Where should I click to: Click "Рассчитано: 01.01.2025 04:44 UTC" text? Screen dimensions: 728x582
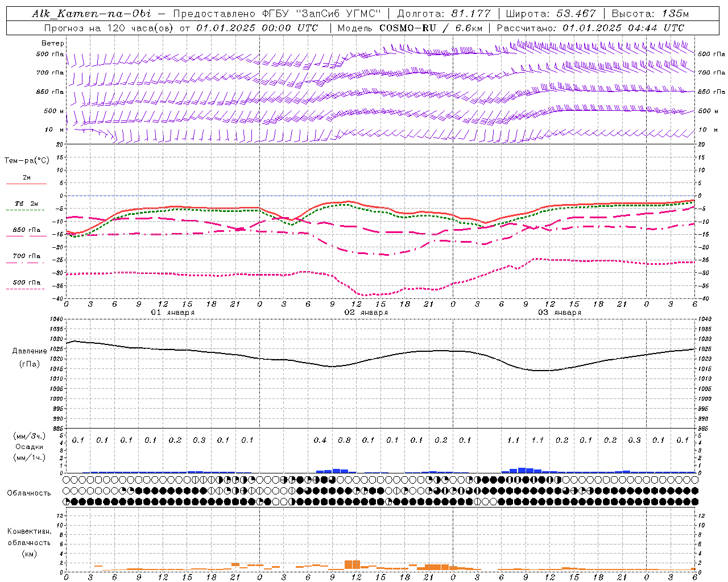tap(590, 28)
